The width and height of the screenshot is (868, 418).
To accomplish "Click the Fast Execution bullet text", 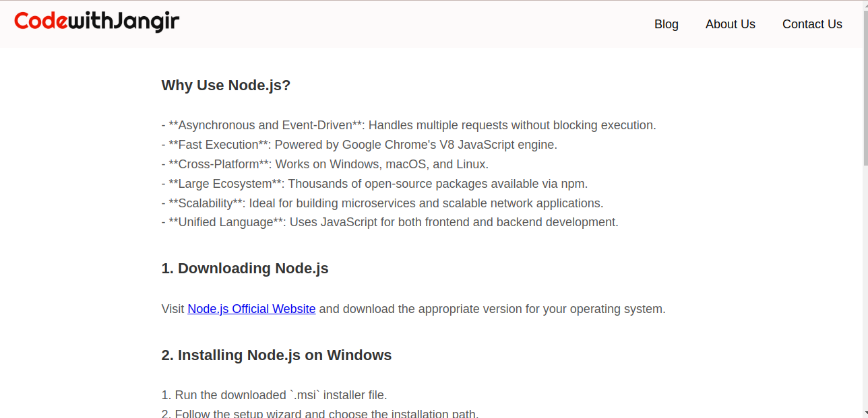I will (x=359, y=145).
